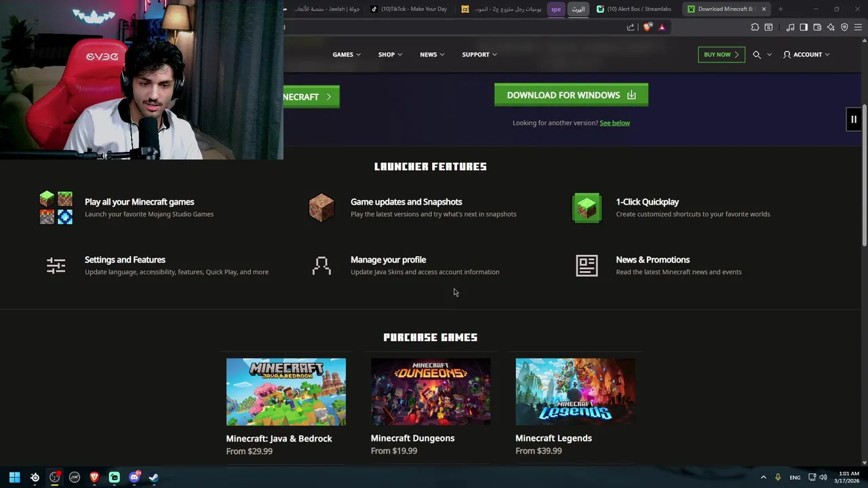Click DOWNLOAD FOR WINDOWS button

pos(571,95)
